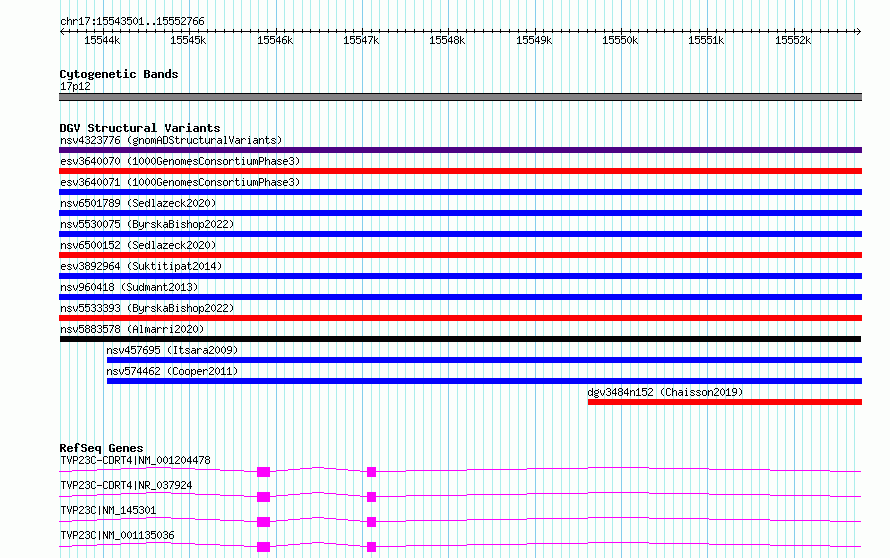Screen dimensions: 890x558
Task: Click the 15550k ruler tick label
Action: pos(620,40)
